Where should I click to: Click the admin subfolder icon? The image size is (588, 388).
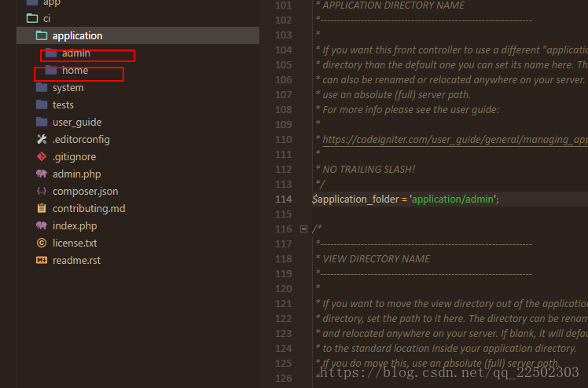(x=51, y=53)
